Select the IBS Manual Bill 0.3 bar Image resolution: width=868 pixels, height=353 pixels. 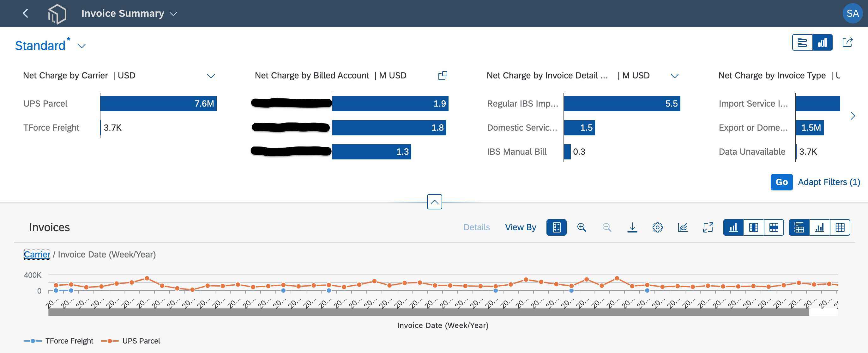[567, 152]
